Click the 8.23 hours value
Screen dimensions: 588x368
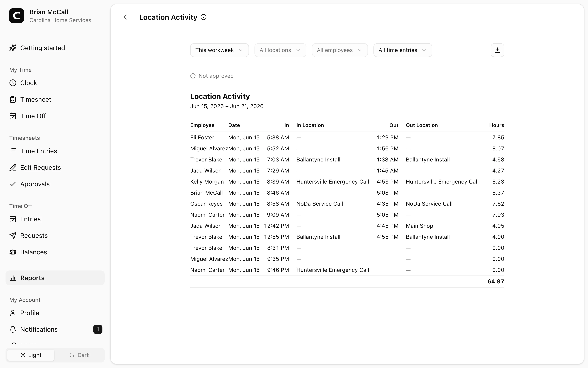(x=498, y=182)
